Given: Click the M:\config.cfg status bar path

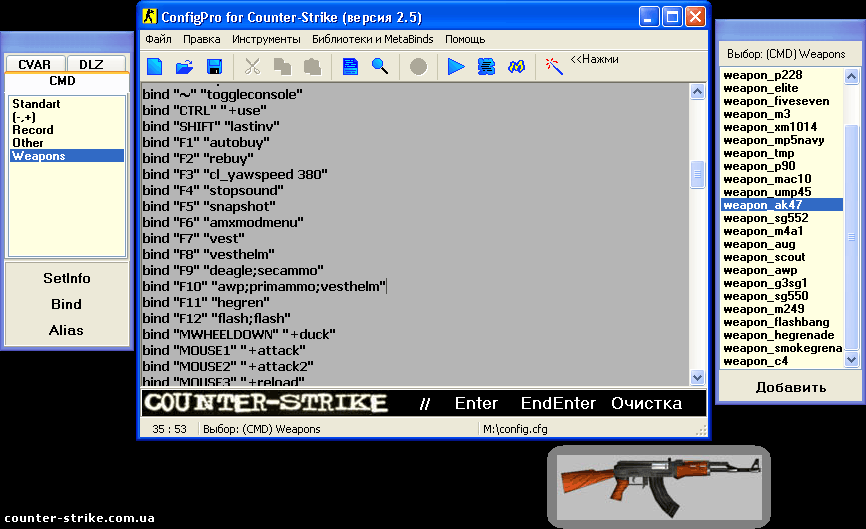Looking at the screenshot, I should pos(515,429).
